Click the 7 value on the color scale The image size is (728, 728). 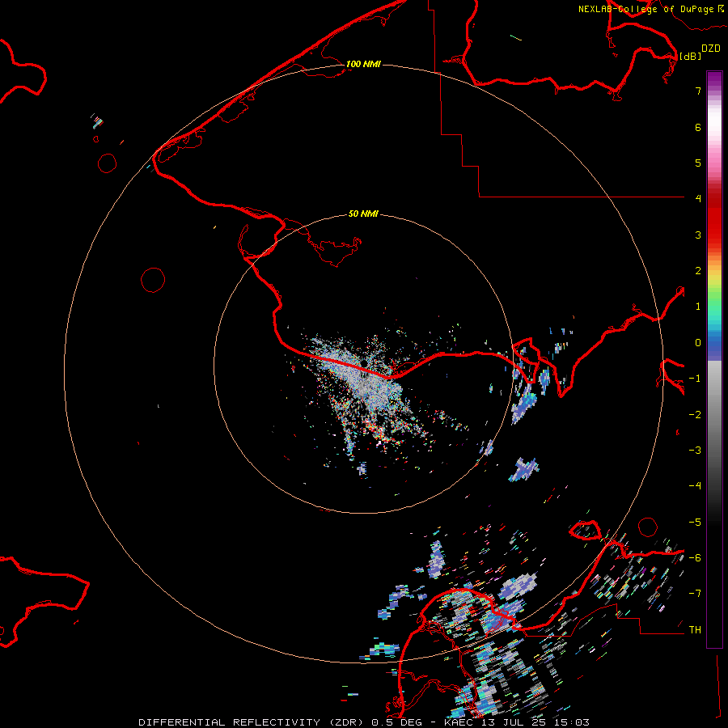coord(698,91)
